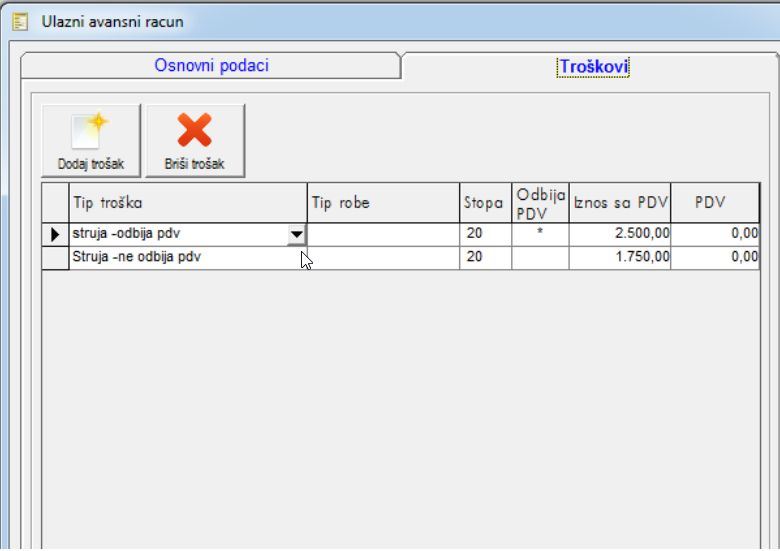Select the Troškovi tab
The image size is (780, 551).
(593, 67)
